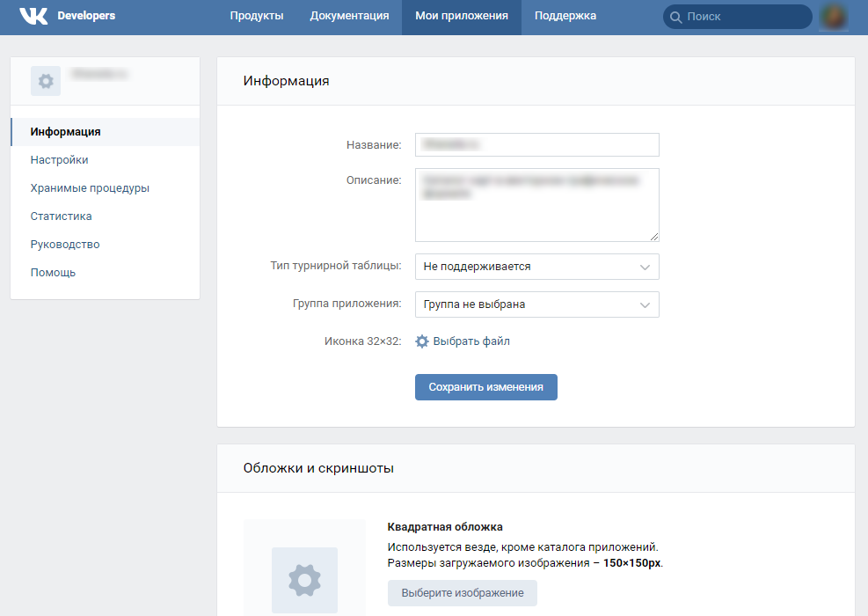This screenshot has height=616, width=868.
Task: Focus the Описание text area
Action: pyautogui.click(x=536, y=204)
